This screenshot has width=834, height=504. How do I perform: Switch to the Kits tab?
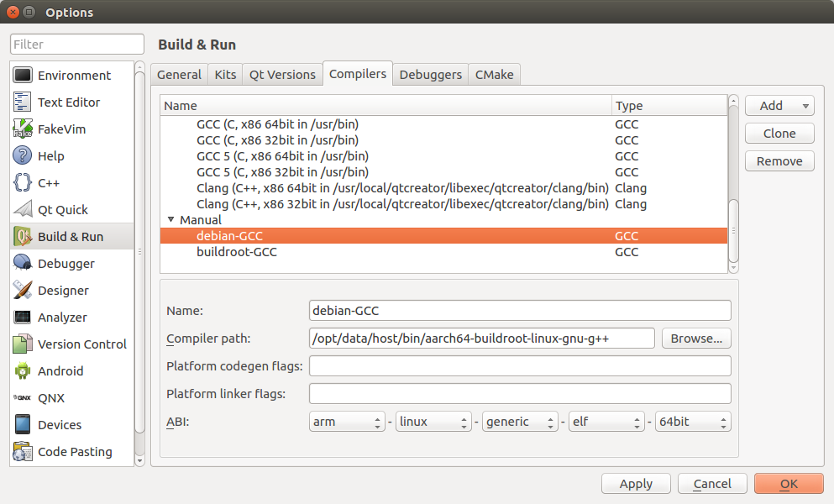coord(225,75)
